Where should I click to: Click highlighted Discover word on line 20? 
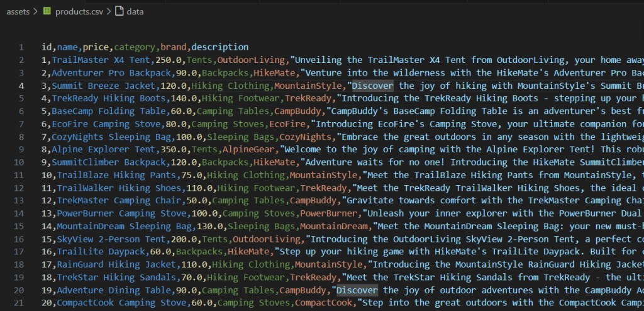357,290
